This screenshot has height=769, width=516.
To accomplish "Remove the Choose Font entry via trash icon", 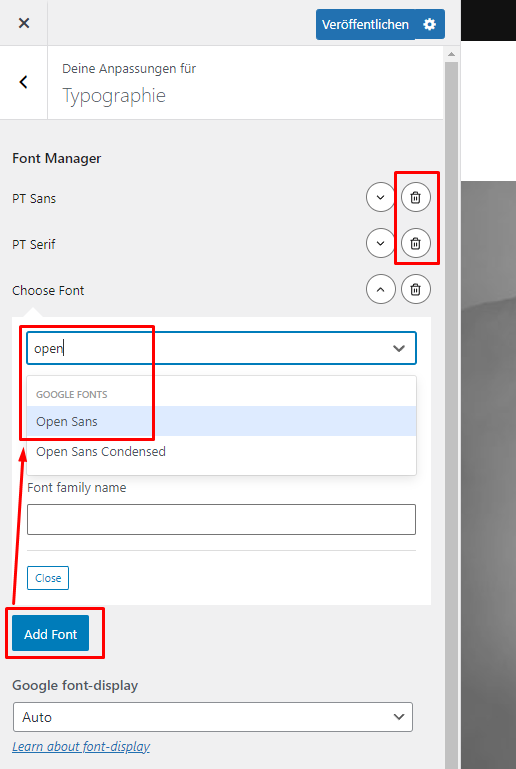I will pos(415,289).
